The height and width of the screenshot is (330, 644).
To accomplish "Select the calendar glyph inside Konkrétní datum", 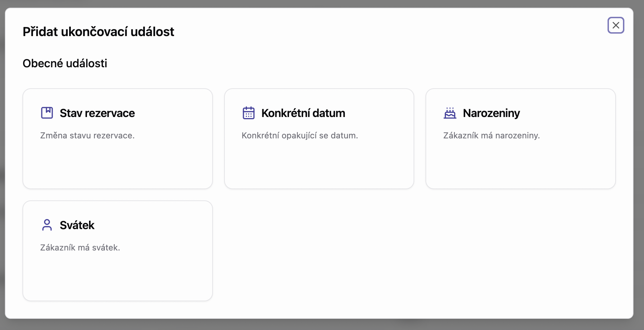I will coord(249,113).
